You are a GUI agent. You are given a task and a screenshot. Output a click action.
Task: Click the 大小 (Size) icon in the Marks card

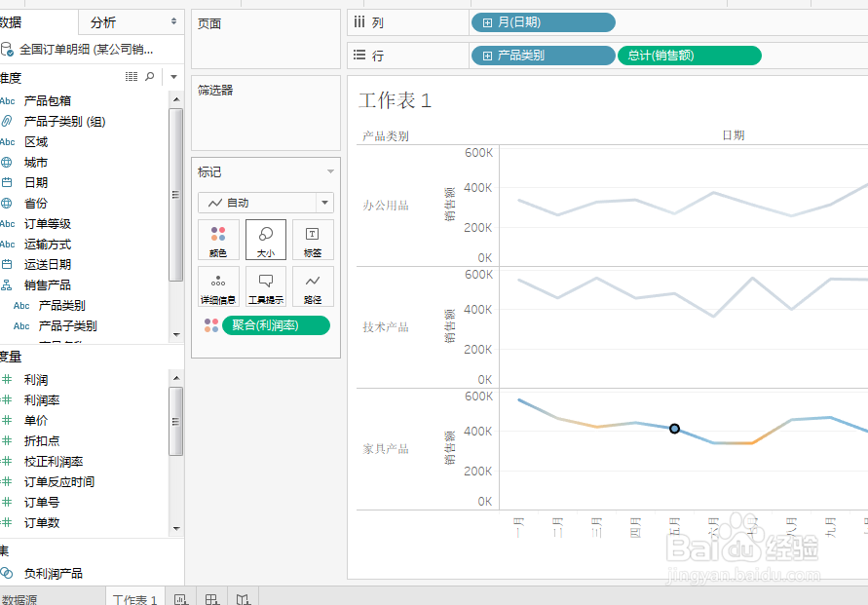265,240
